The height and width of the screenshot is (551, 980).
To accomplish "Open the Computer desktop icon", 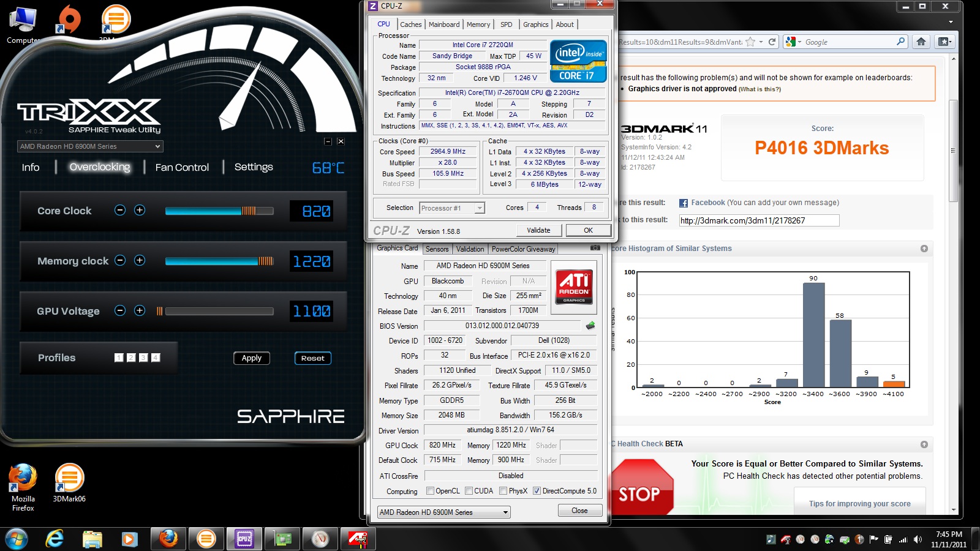I will [x=23, y=26].
